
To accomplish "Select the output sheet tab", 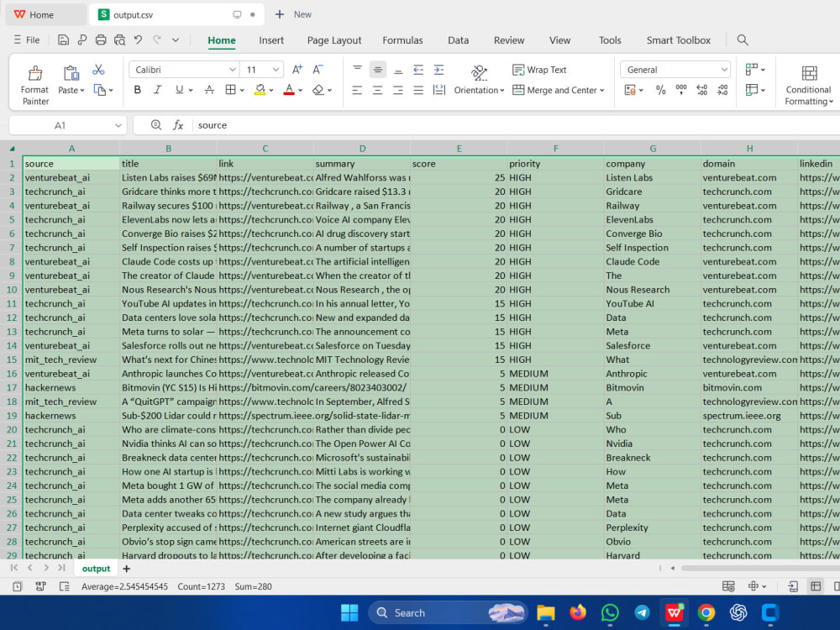I will coord(96,569).
